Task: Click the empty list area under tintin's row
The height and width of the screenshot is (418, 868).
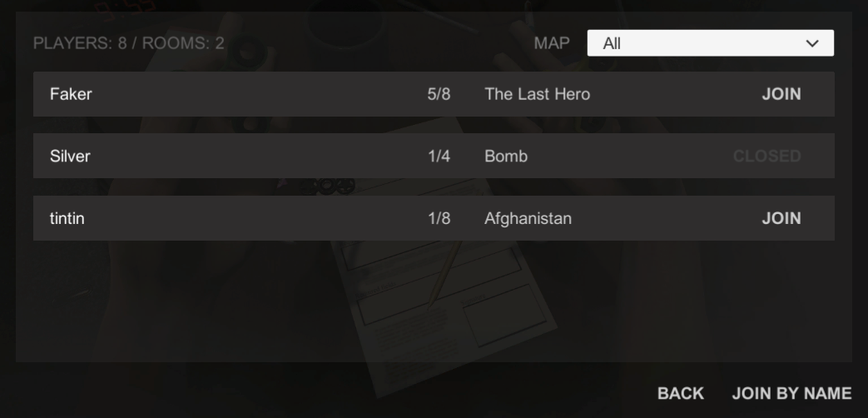Action: click(434, 301)
